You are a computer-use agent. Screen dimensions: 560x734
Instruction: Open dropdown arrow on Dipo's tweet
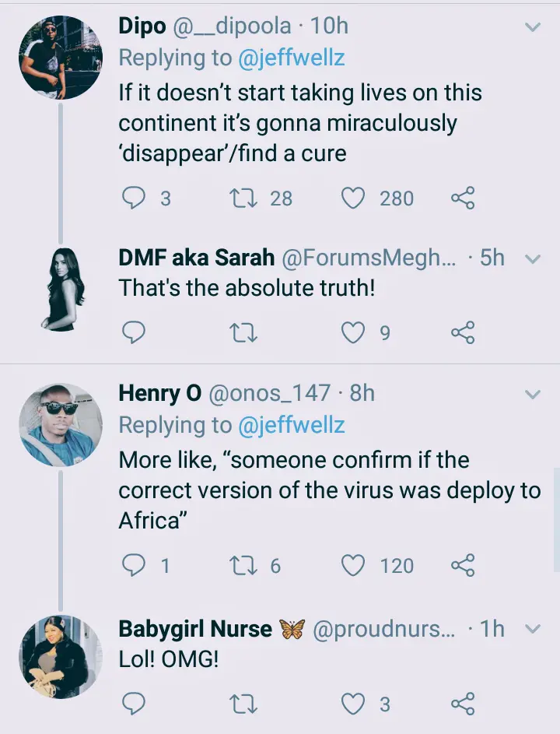[x=533, y=27]
